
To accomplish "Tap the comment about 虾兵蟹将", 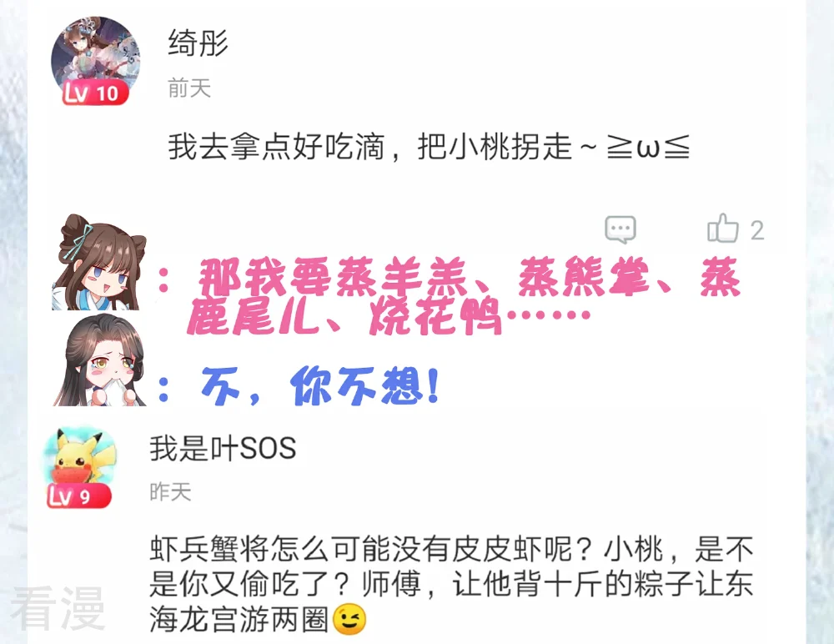I will [x=451, y=585].
